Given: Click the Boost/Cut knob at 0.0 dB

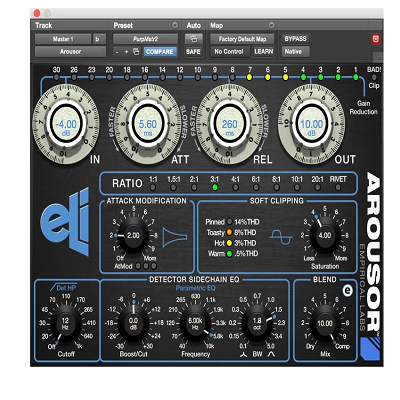Looking at the screenshot, I should click(133, 323).
